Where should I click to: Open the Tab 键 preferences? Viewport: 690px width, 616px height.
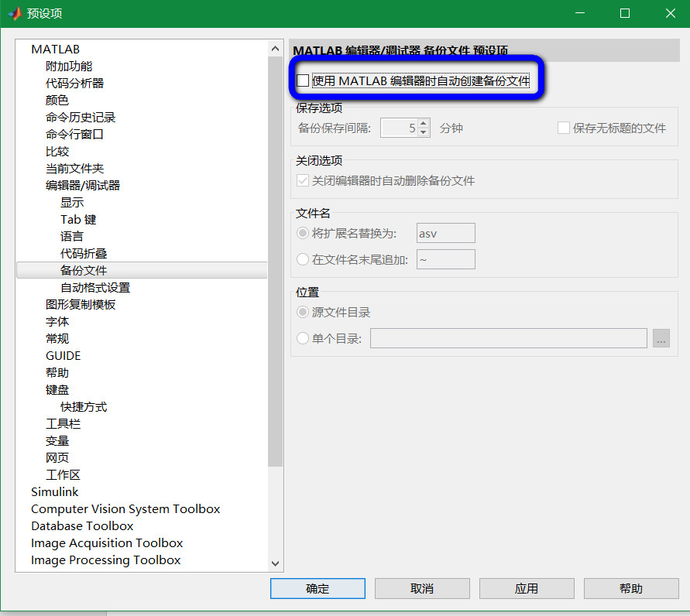[78, 220]
